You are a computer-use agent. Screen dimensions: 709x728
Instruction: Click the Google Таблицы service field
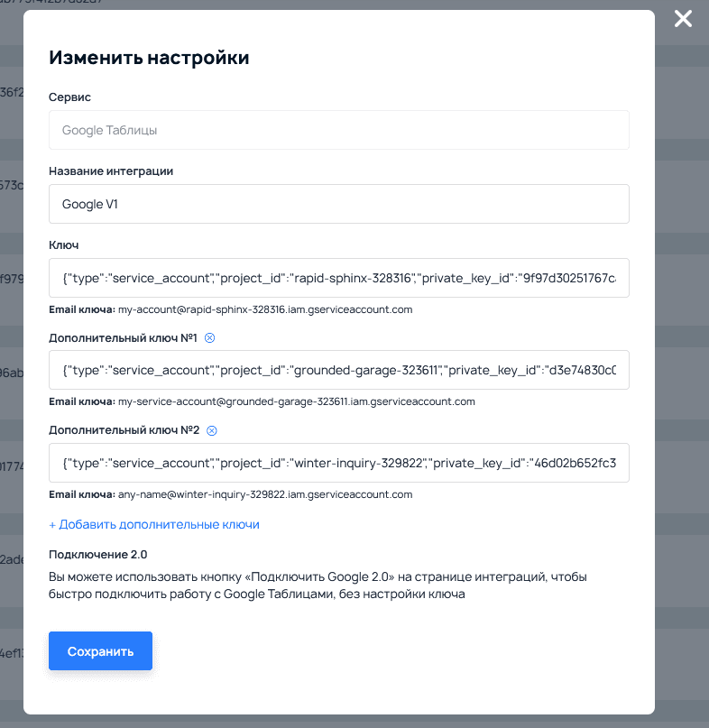click(338, 130)
